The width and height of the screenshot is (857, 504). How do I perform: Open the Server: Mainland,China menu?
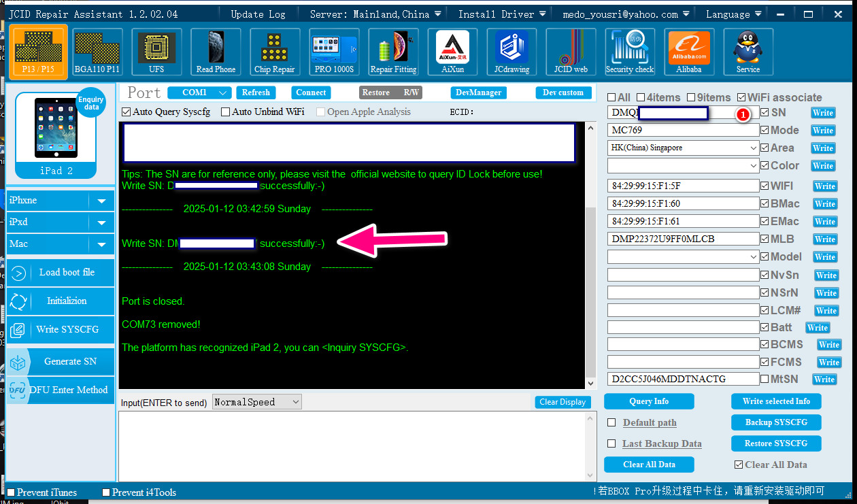(375, 14)
